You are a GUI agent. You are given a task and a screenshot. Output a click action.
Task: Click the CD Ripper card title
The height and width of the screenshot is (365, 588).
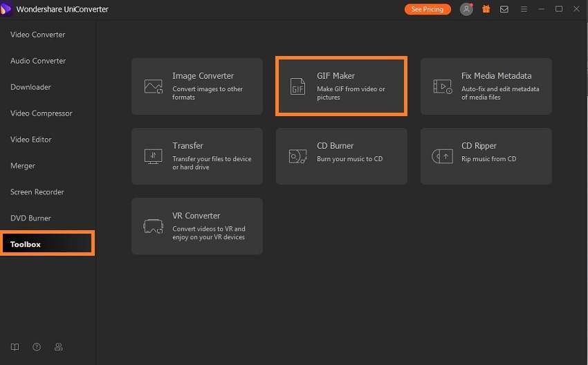pyautogui.click(x=479, y=145)
